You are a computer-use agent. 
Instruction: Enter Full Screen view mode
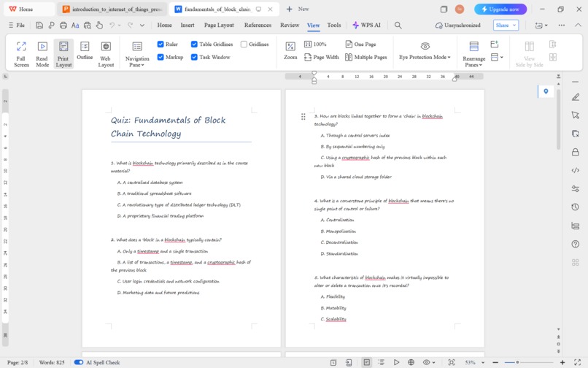(21, 54)
